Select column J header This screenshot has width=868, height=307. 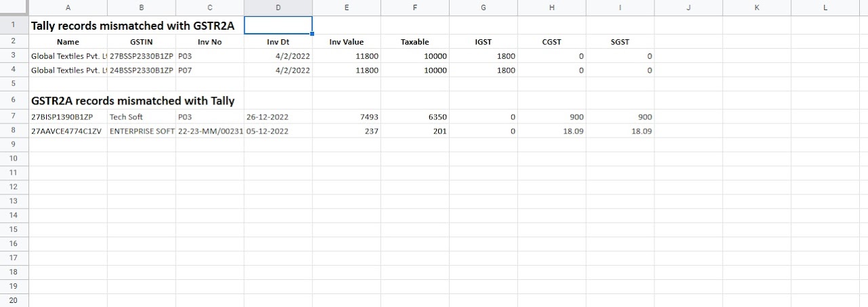tap(688, 7)
